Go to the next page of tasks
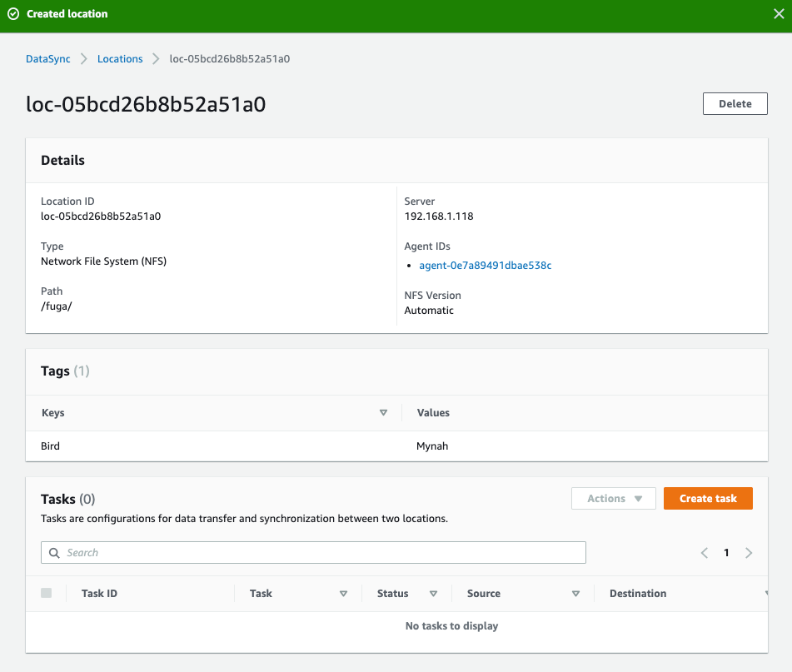The height and width of the screenshot is (672, 792). point(748,552)
